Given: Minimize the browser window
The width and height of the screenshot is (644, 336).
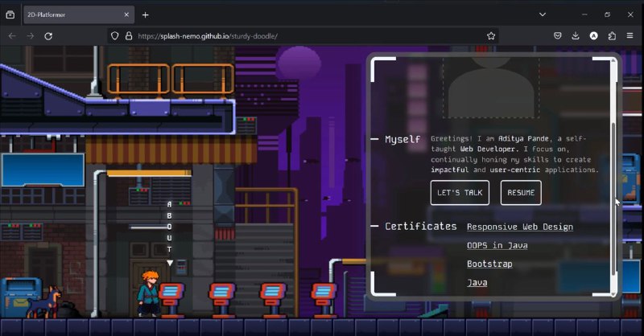Looking at the screenshot, I should coord(584,14).
